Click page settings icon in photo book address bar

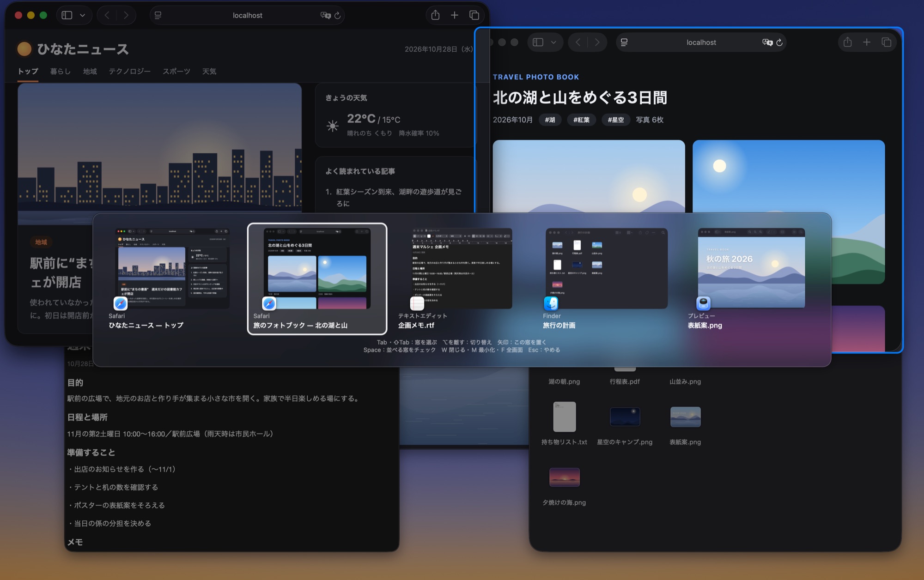(x=624, y=42)
